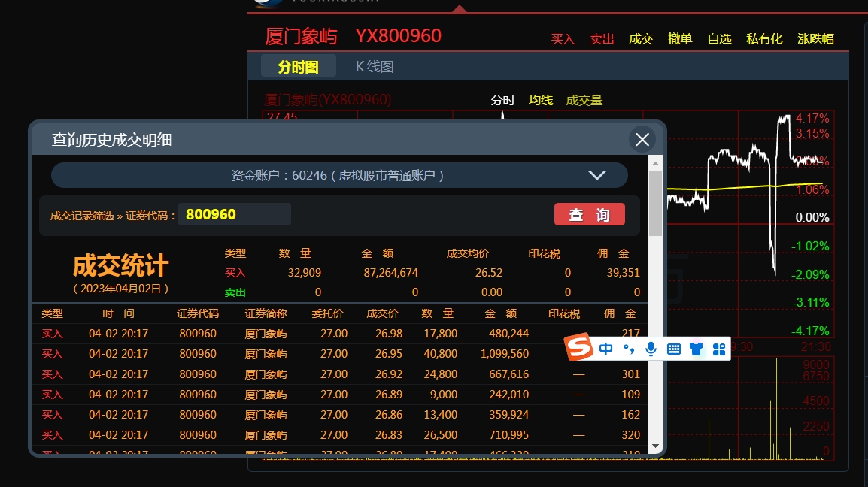
Task: Open 涨跌幅 in the top menu
Action: tap(816, 39)
